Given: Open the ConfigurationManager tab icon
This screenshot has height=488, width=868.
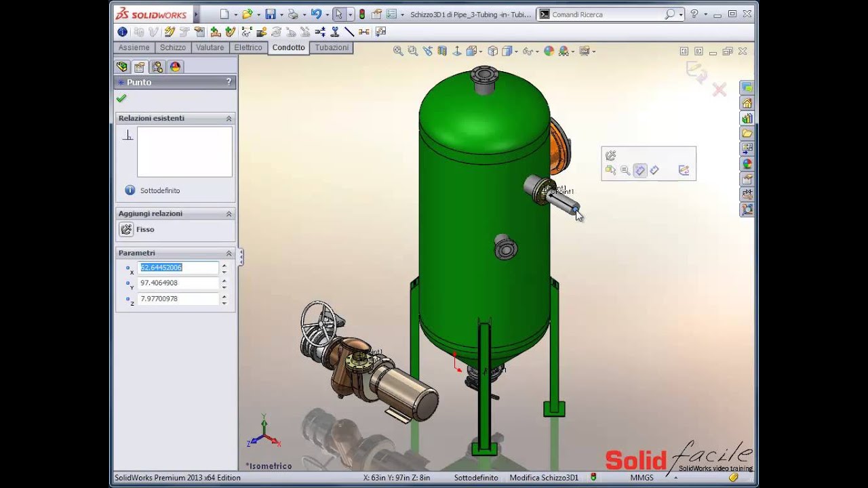Looking at the screenshot, I should [157, 66].
